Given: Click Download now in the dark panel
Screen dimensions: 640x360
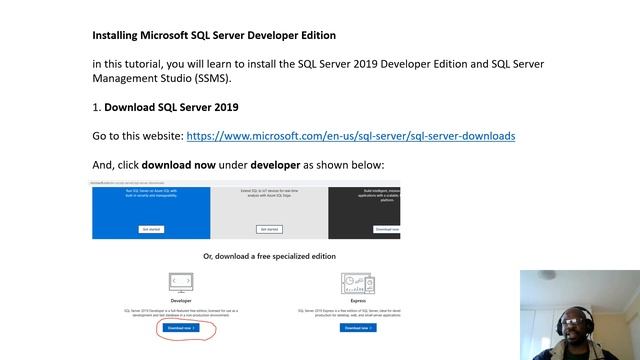Looking at the screenshot, I should (387, 229).
